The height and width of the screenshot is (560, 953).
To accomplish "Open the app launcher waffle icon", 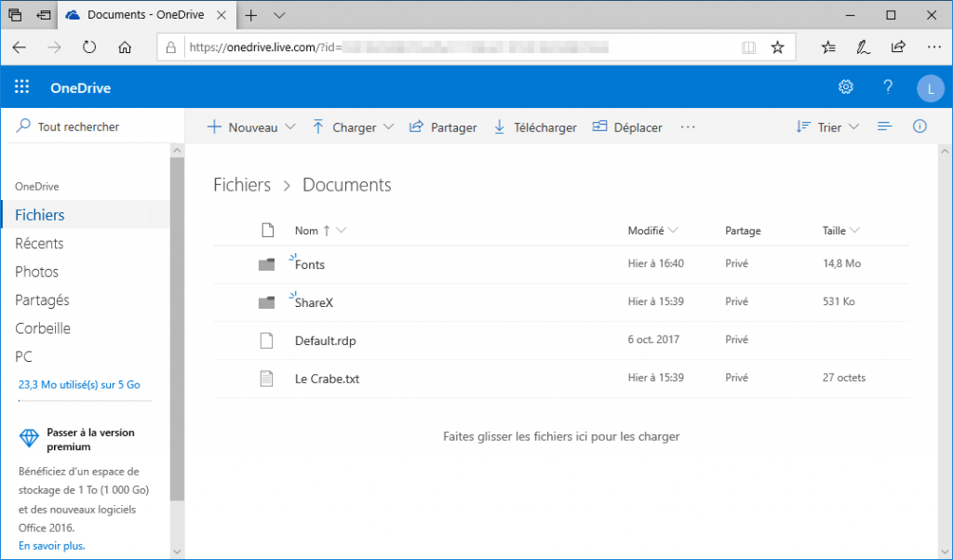I will tap(22, 87).
